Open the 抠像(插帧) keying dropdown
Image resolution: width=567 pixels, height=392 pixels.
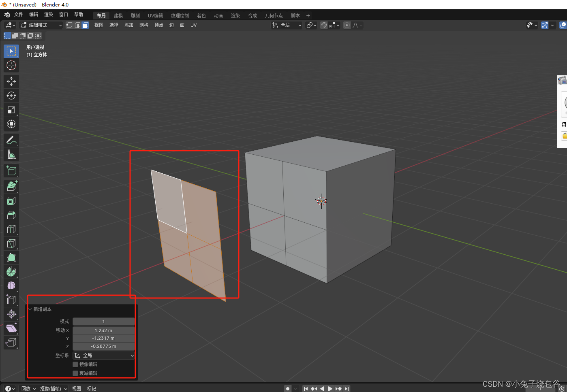(53, 389)
